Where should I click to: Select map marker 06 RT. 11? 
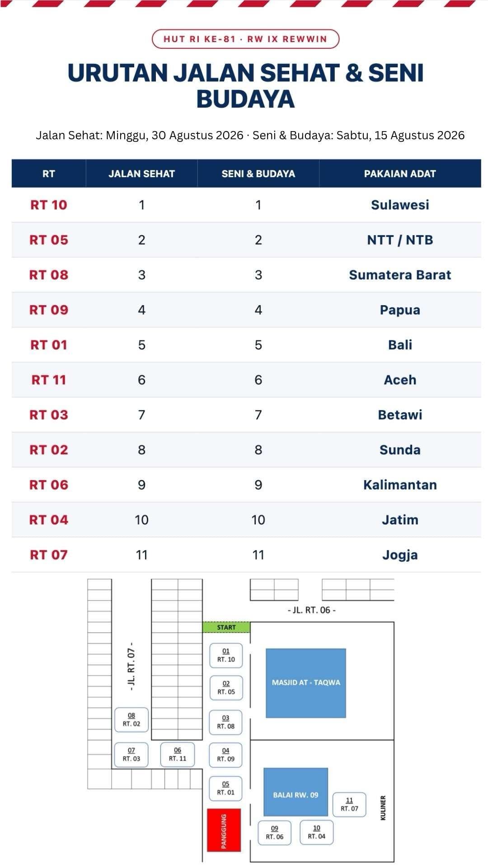click(178, 755)
